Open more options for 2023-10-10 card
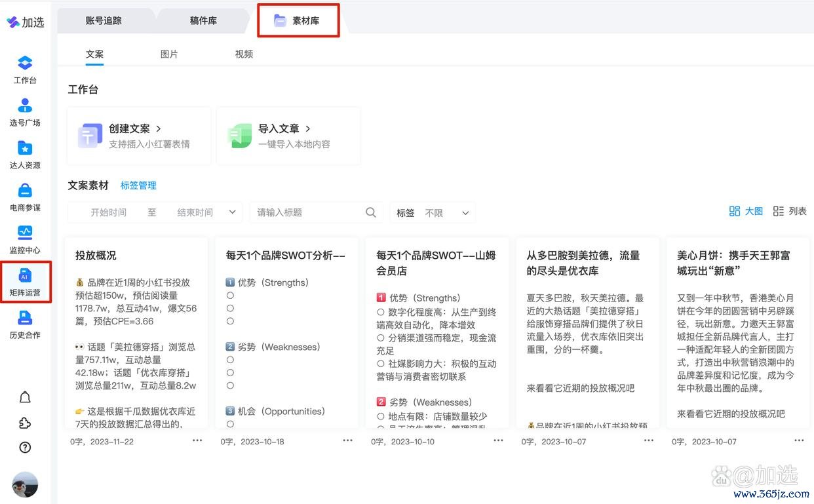The height and width of the screenshot is (504, 814). 498,440
